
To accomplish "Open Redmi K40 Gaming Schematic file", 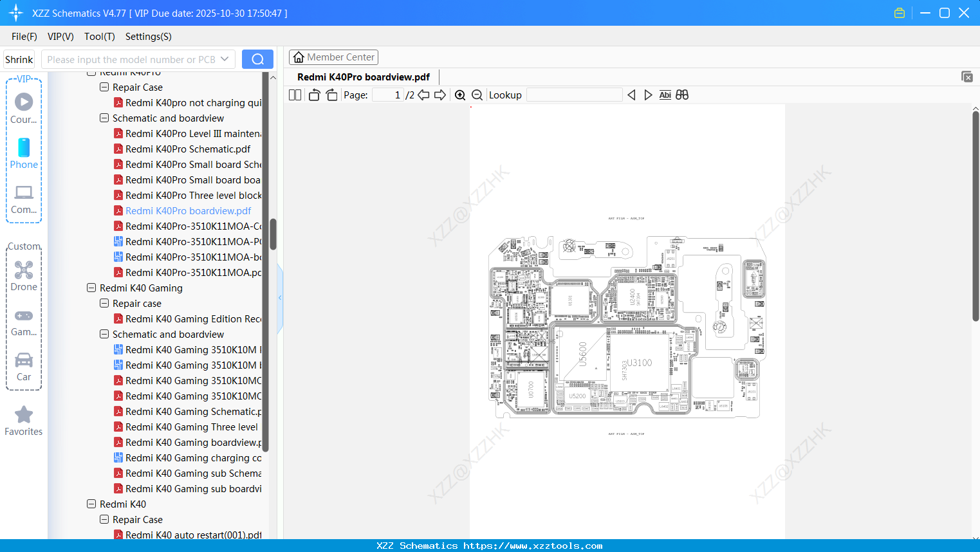I will (188, 412).
